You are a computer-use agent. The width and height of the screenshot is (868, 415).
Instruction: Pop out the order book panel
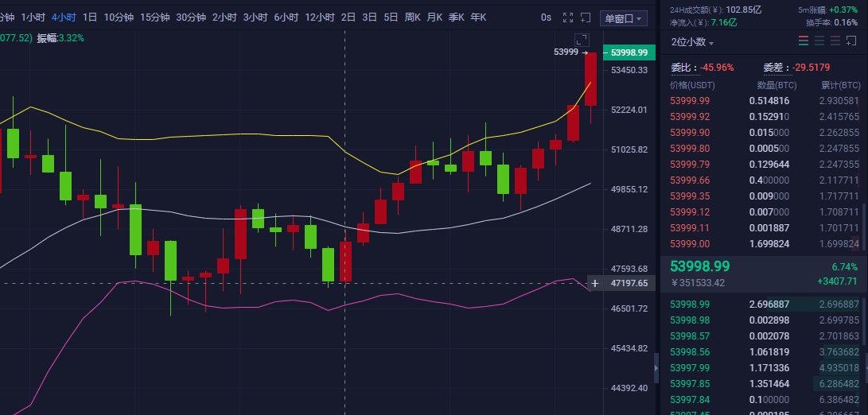click(x=855, y=41)
